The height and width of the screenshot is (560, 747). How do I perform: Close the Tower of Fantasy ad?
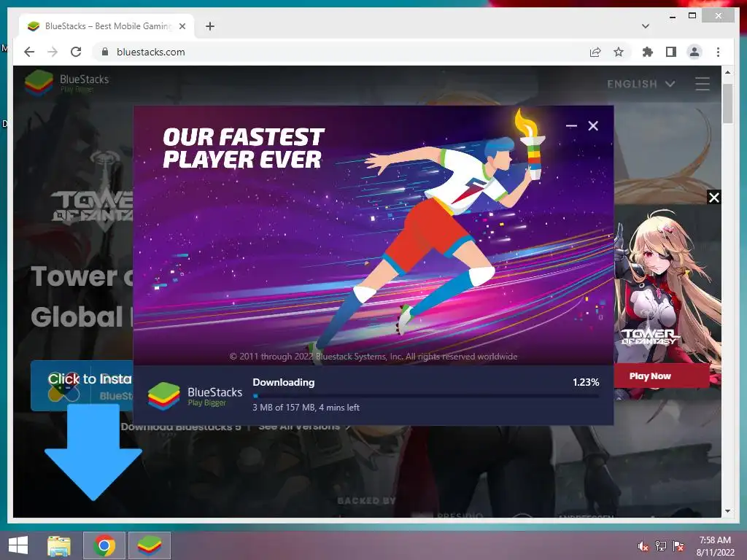713,197
